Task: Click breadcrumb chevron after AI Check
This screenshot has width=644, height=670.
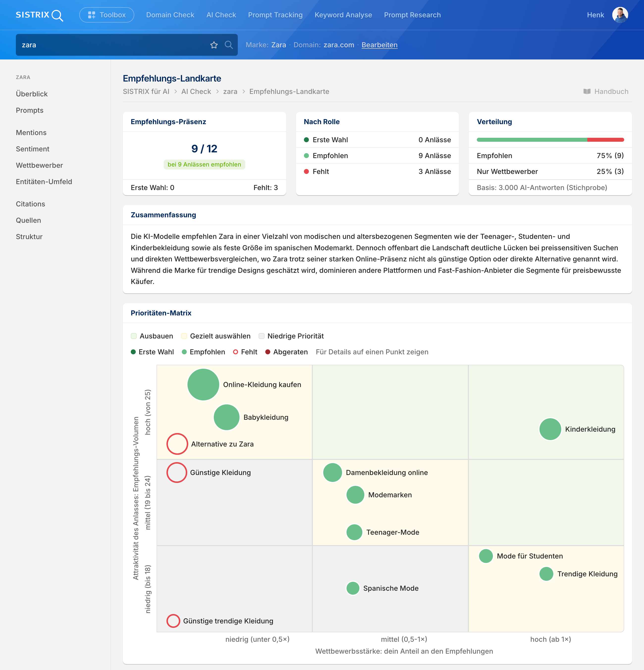Action: point(217,92)
